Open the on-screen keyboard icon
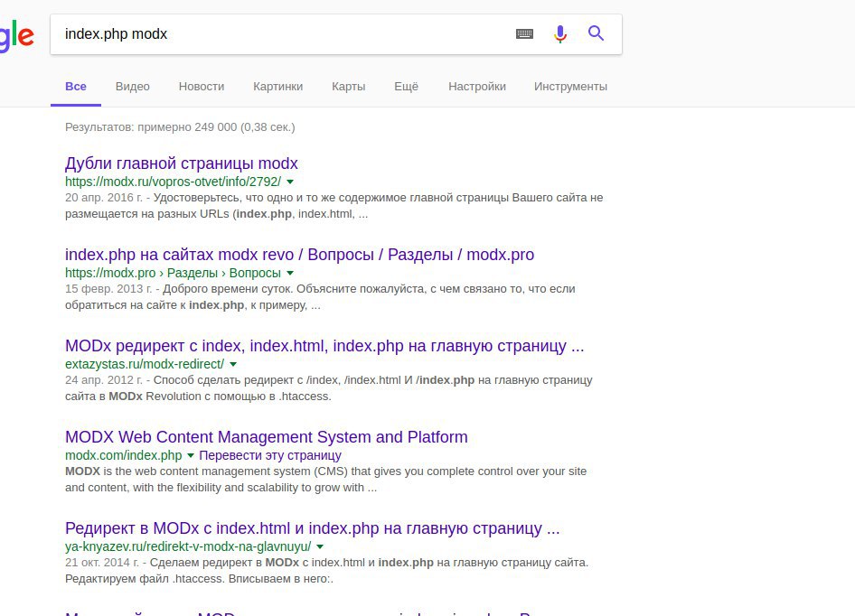The image size is (855, 616). point(524,33)
